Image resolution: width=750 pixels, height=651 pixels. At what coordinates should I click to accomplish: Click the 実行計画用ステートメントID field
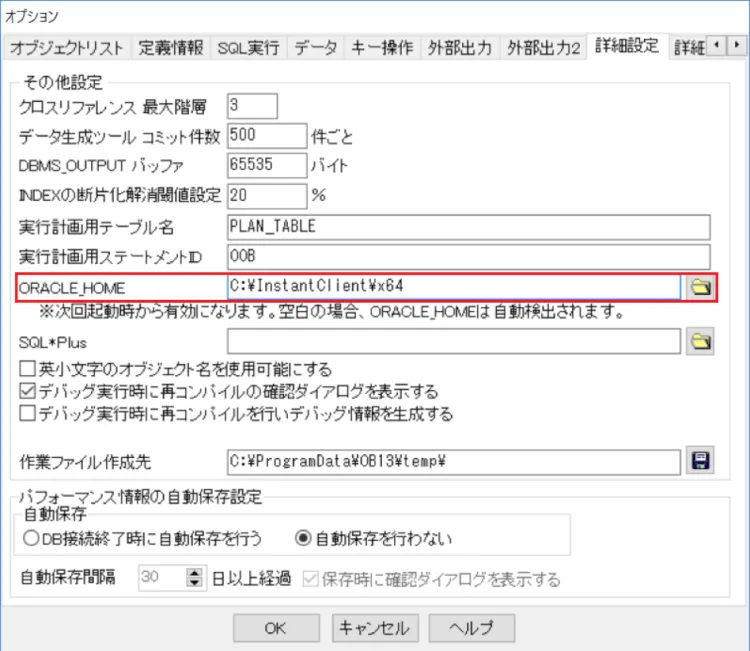[469, 257]
